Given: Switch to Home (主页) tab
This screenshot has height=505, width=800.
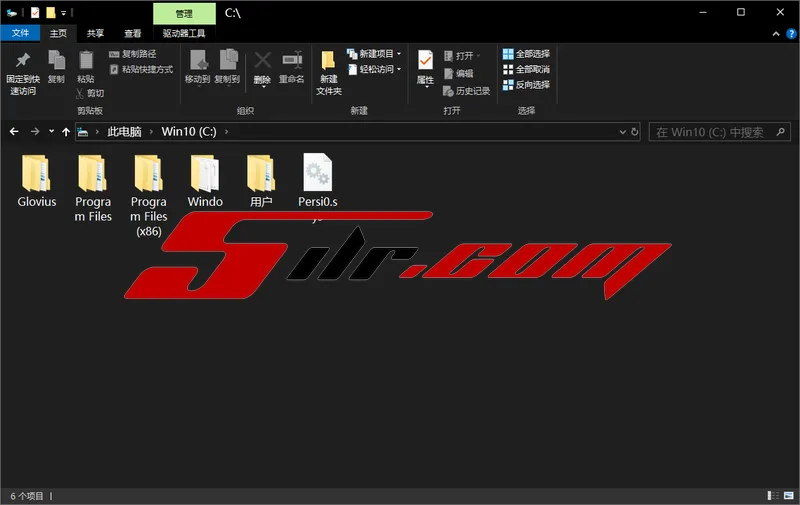Looking at the screenshot, I should (x=58, y=33).
